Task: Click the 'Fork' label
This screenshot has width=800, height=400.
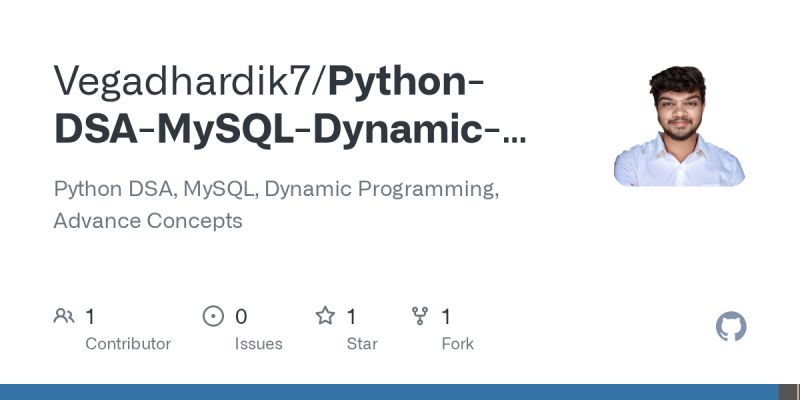Action: click(x=458, y=344)
